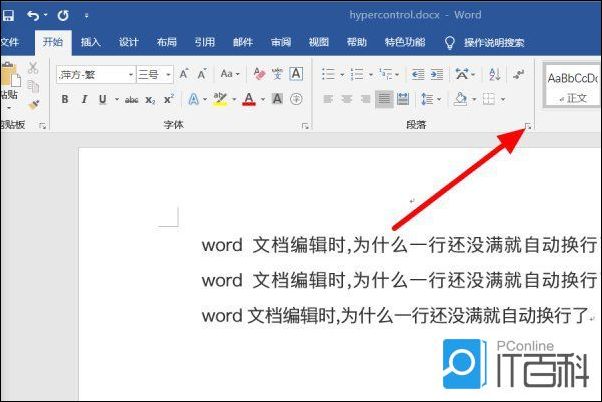Click the Save icon in quick access toolbar
This screenshot has height=402, width=602.
(x=8, y=15)
